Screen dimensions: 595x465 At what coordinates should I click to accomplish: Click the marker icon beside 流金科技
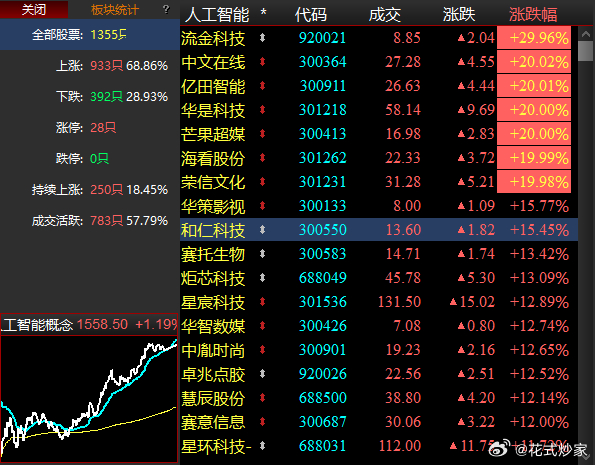point(262,37)
